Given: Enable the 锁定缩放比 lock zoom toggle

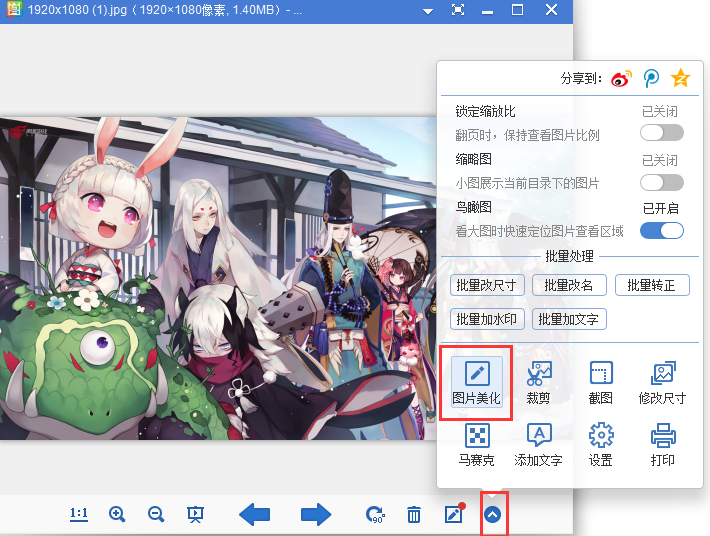Looking at the screenshot, I should pos(662,133).
